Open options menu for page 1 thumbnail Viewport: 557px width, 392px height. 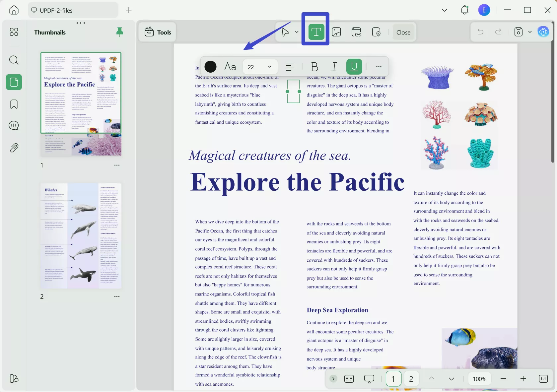pyautogui.click(x=117, y=165)
